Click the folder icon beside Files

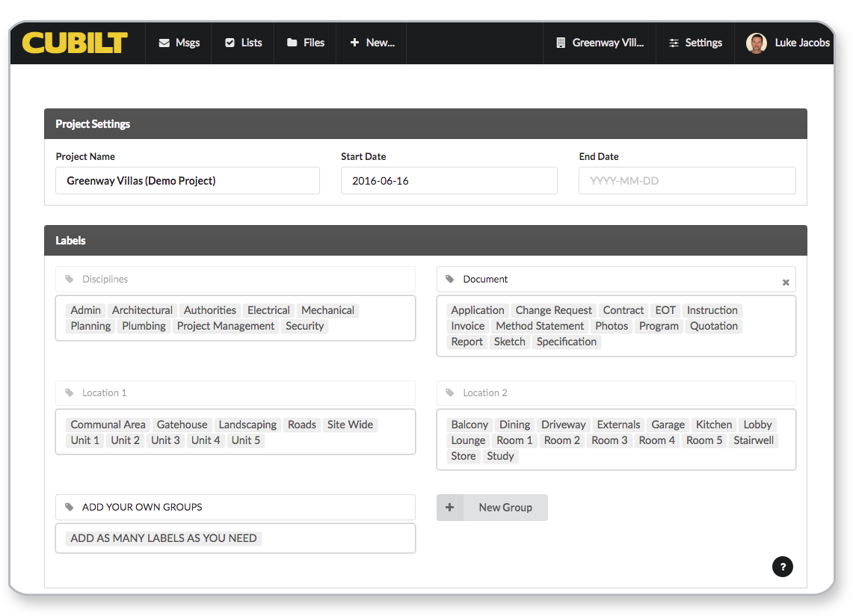tap(292, 43)
